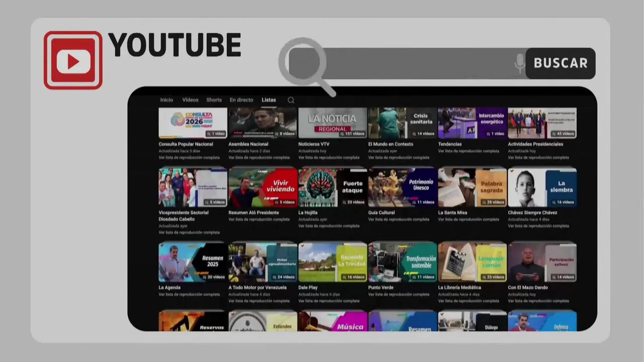Click the Guía Cultural title

pyautogui.click(x=381, y=213)
